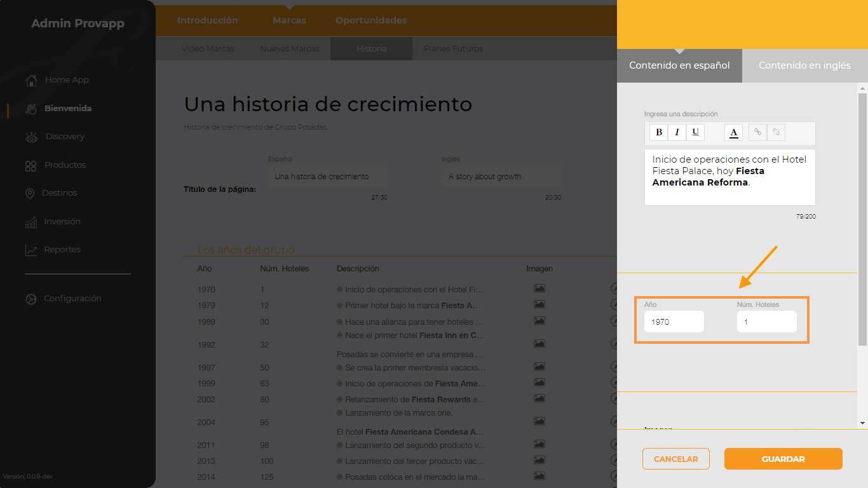
Task: Click 'Posadas se convierte en una empresa' text
Action: point(410,354)
